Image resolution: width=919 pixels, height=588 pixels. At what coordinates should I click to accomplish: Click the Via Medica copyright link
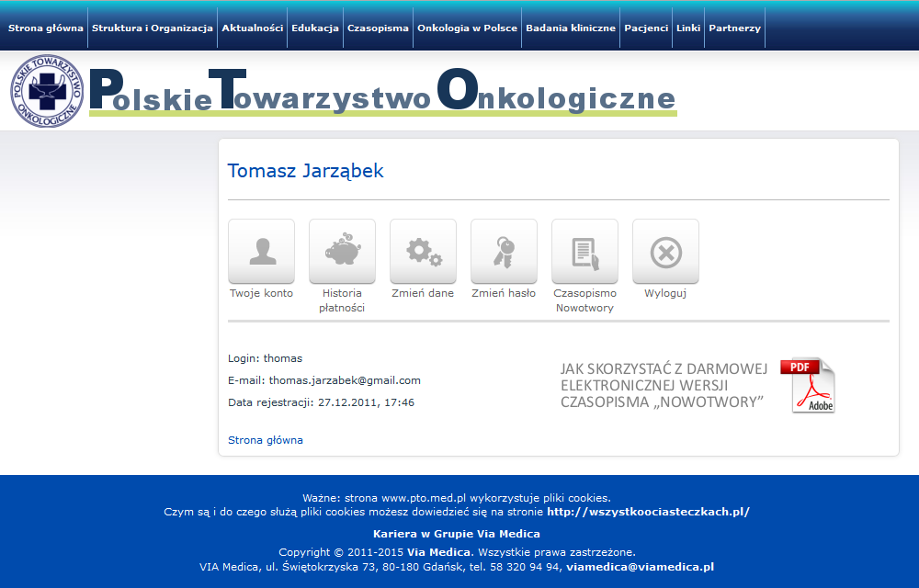[438, 551]
